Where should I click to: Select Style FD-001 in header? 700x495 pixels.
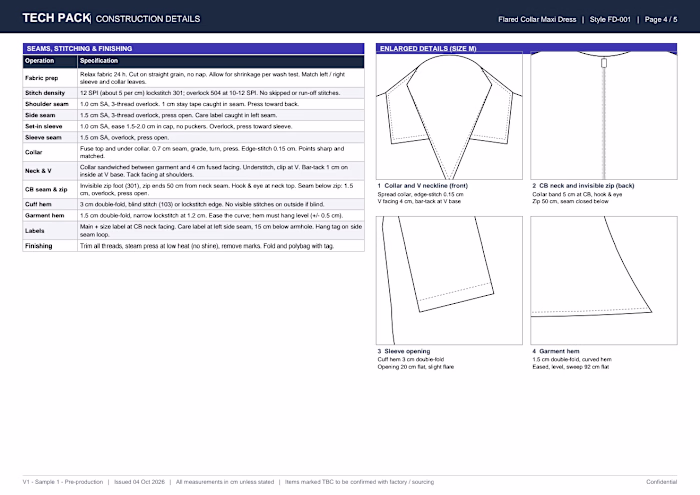coord(610,19)
